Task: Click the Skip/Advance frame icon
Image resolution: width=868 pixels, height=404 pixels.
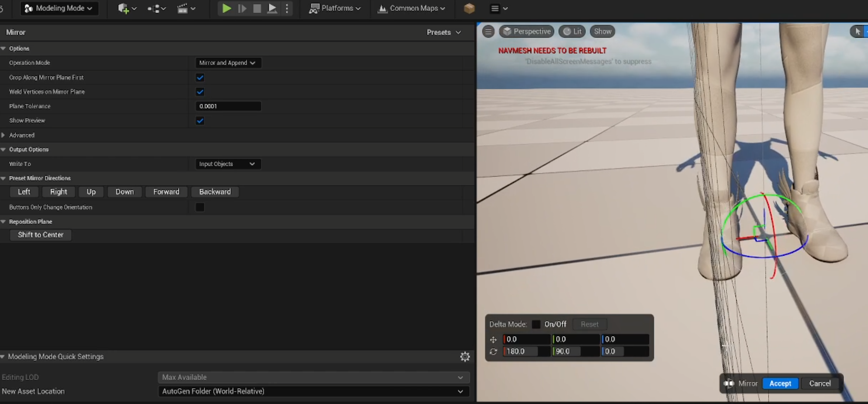Action: [x=242, y=8]
